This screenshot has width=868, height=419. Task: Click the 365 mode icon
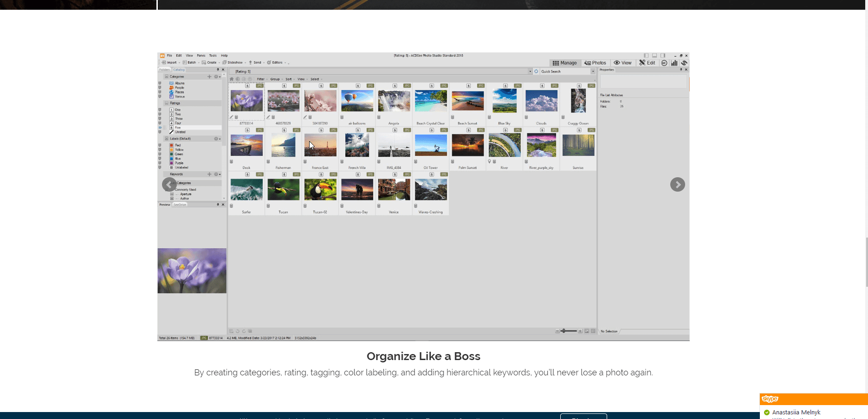click(664, 63)
